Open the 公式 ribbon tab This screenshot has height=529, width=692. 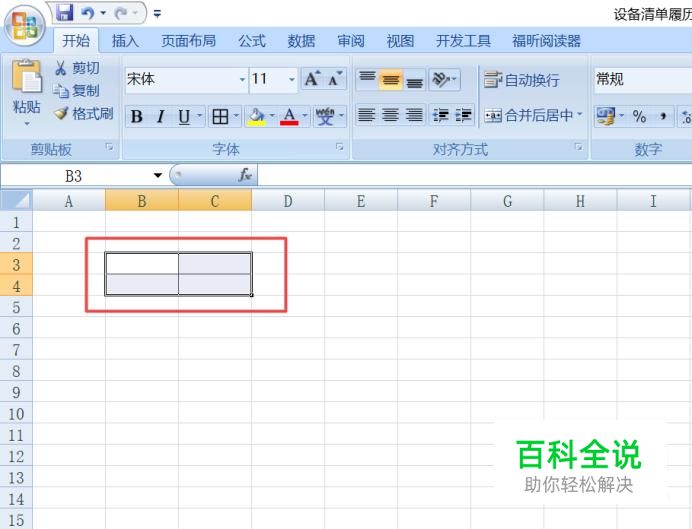tap(252, 41)
